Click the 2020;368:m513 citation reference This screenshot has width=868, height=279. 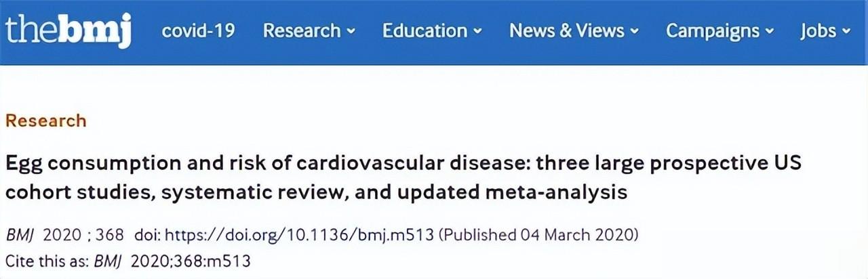click(191, 260)
